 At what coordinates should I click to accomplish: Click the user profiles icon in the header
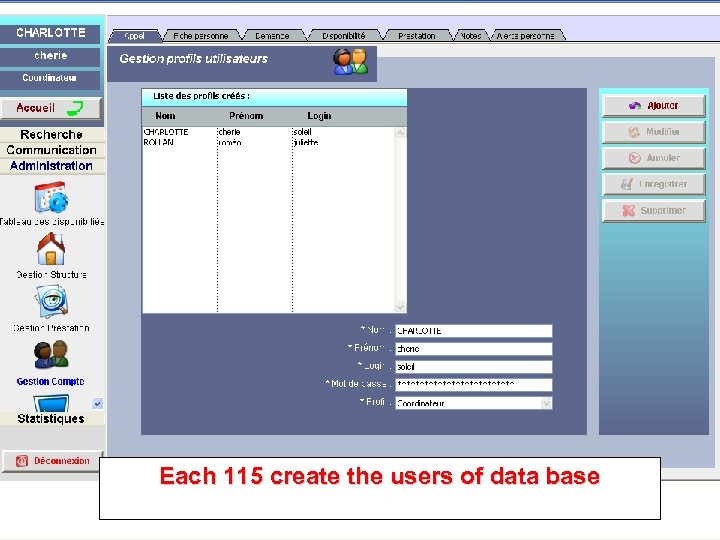pos(351,62)
